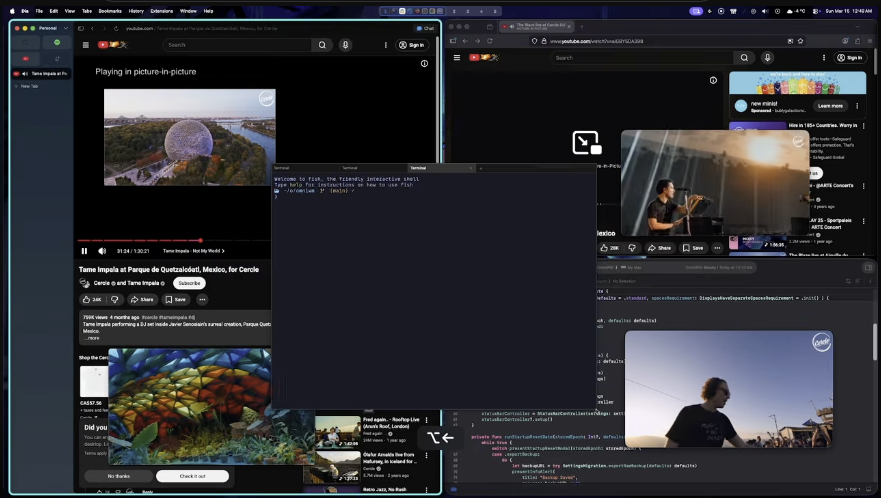The width and height of the screenshot is (881, 498).
Task: Click the code editor vertical scrollbar
Action: [x=875, y=342]
